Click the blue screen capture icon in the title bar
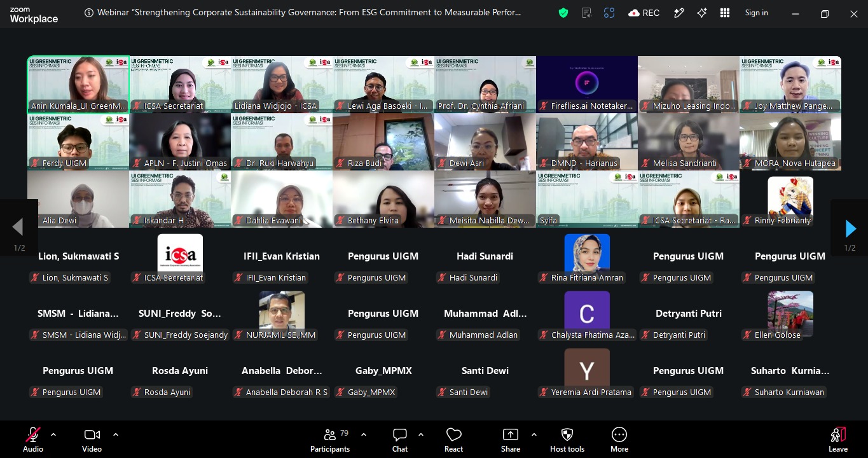868x458 pixels. [609, 13]
